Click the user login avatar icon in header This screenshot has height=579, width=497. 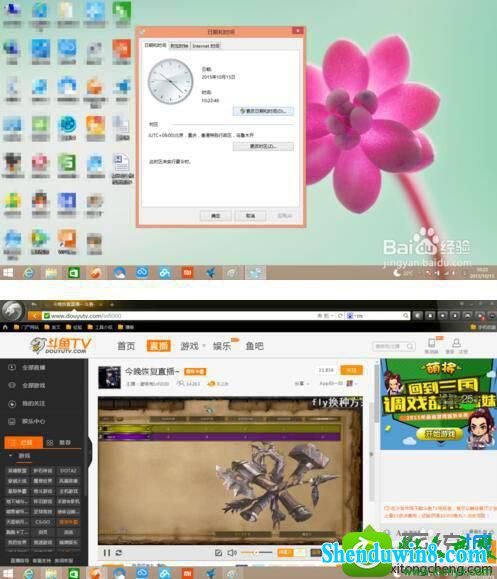[456, 343]
